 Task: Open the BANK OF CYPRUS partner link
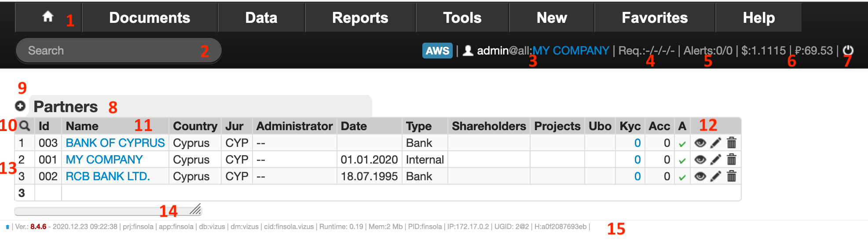(115, 143)
